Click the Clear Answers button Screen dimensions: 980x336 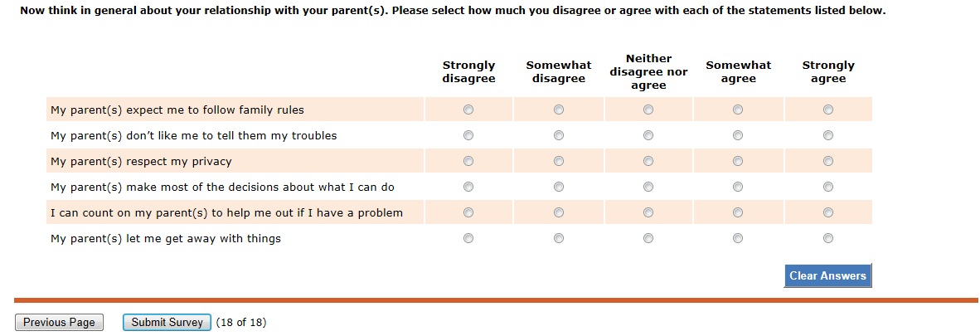click(827, 276)
